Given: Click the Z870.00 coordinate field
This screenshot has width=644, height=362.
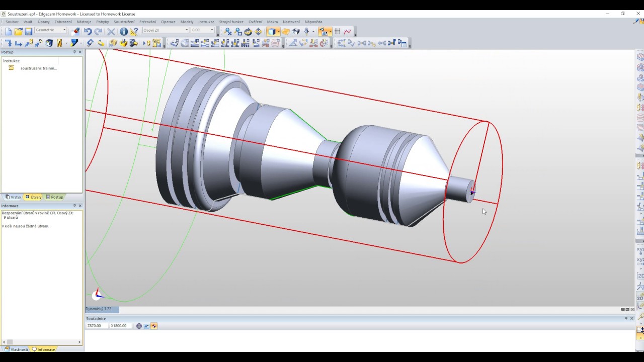Looking at the screenshot, I should [x=97, y=326].
